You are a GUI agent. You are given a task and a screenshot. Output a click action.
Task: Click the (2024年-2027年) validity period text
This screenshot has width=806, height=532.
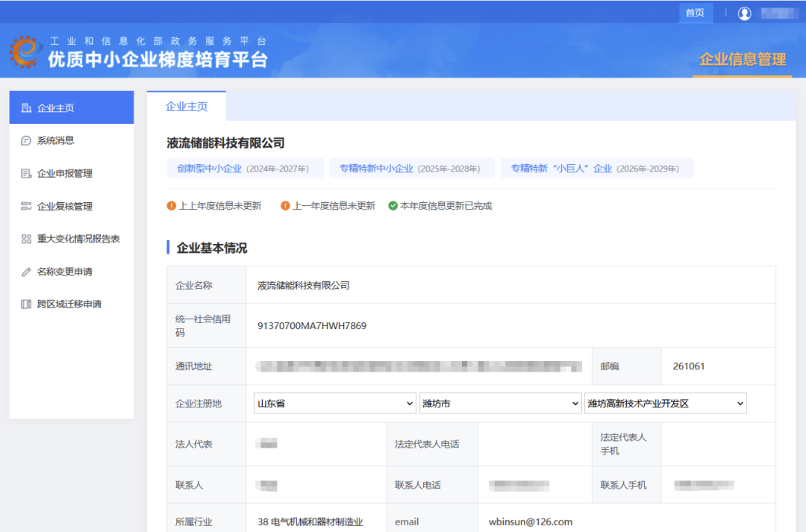tap(278, 169)
